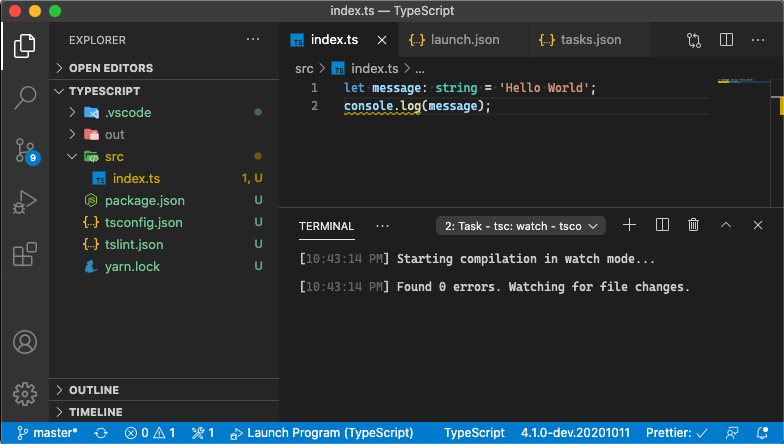Open package.json in explorer
The width and height of the screenshot is (784, 444).
[x=164, y=200]
